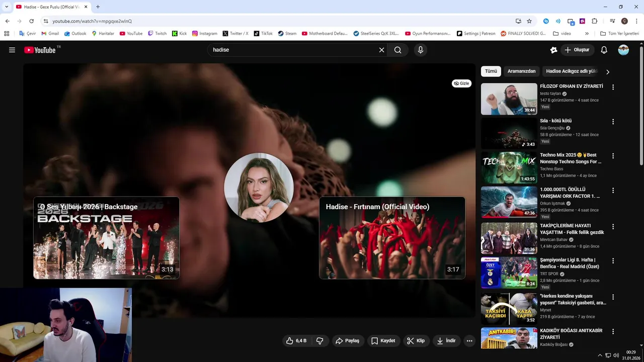Open the Gmail bookmark
Viewport: 644px width, 362px height.
pos(50,34)
